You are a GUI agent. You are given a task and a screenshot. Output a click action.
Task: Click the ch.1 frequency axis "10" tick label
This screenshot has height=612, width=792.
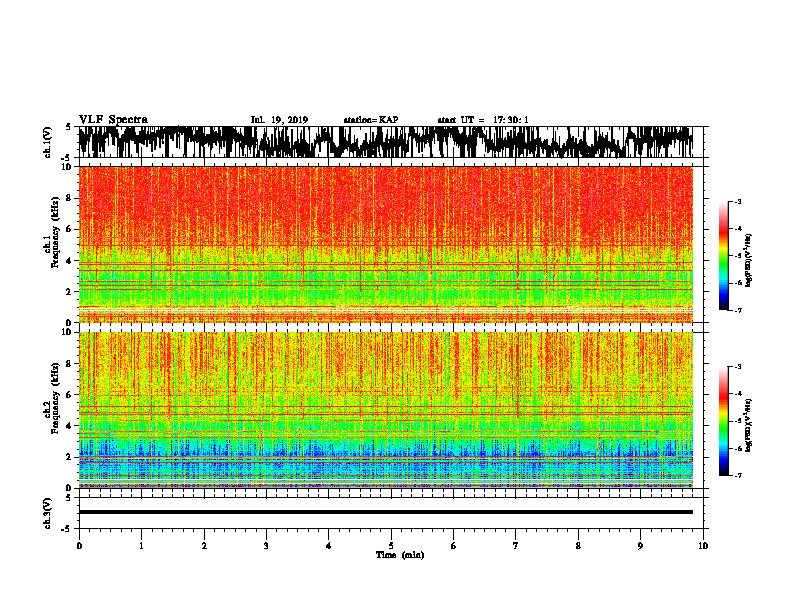(68, 167)
